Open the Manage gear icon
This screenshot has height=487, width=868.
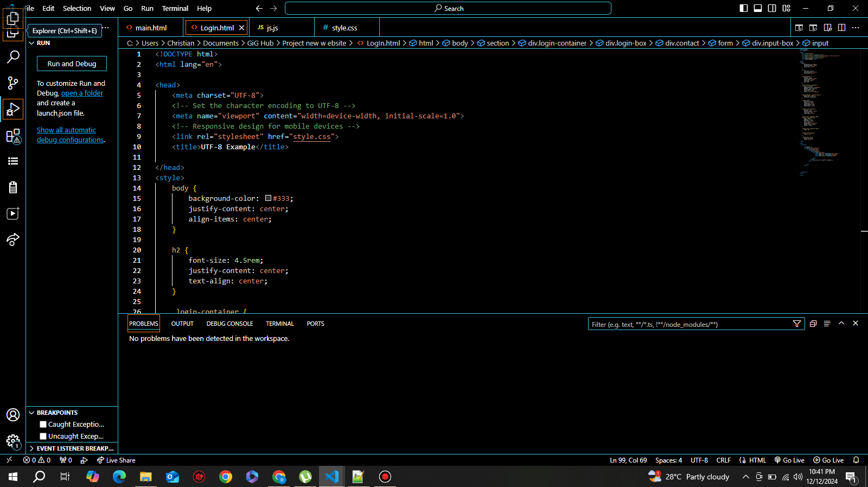13,441
